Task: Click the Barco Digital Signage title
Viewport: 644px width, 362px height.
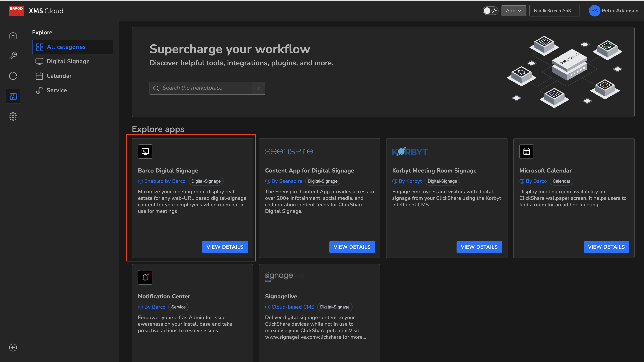Action: [168, 171]
